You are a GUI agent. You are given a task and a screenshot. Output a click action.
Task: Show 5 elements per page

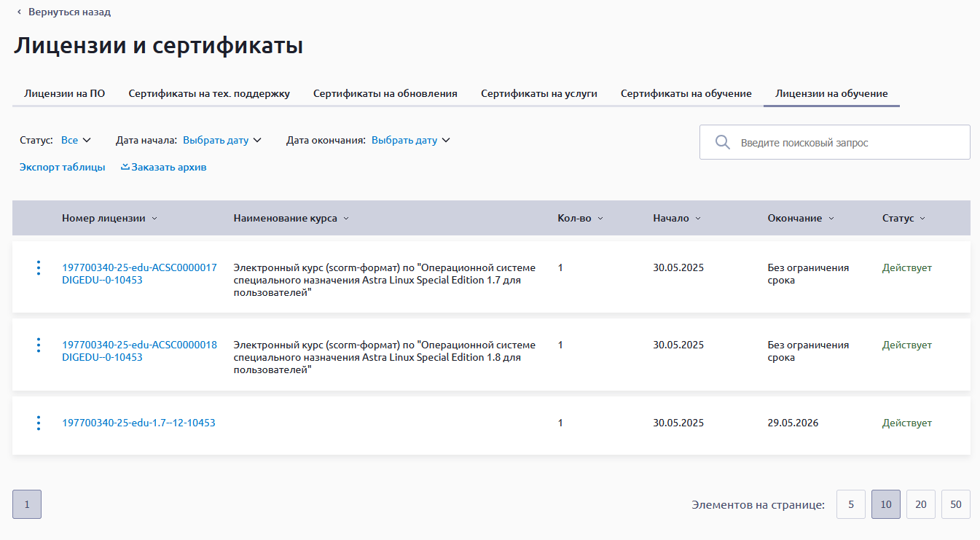pyautogui.click(x=850, y=504)
